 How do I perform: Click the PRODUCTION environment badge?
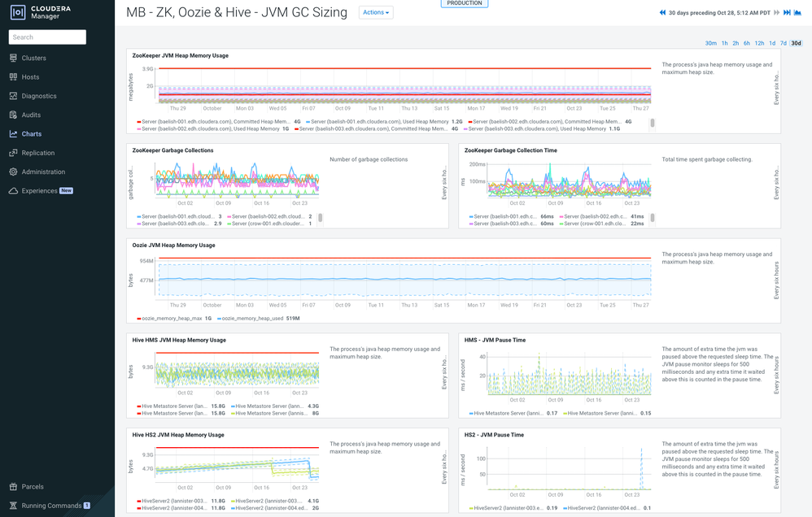(x=465, y=3)
